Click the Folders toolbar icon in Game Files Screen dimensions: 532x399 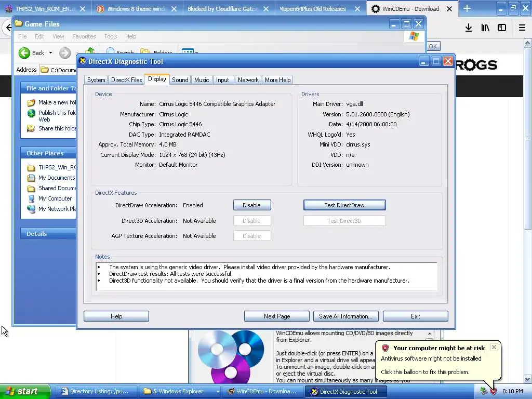coord(156,52)
